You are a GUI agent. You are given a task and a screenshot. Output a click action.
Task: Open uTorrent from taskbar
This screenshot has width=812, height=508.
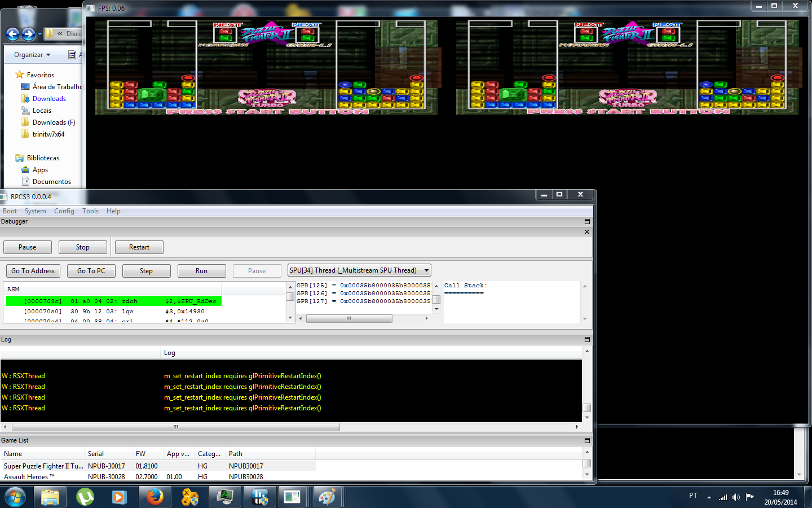(85, 497)
